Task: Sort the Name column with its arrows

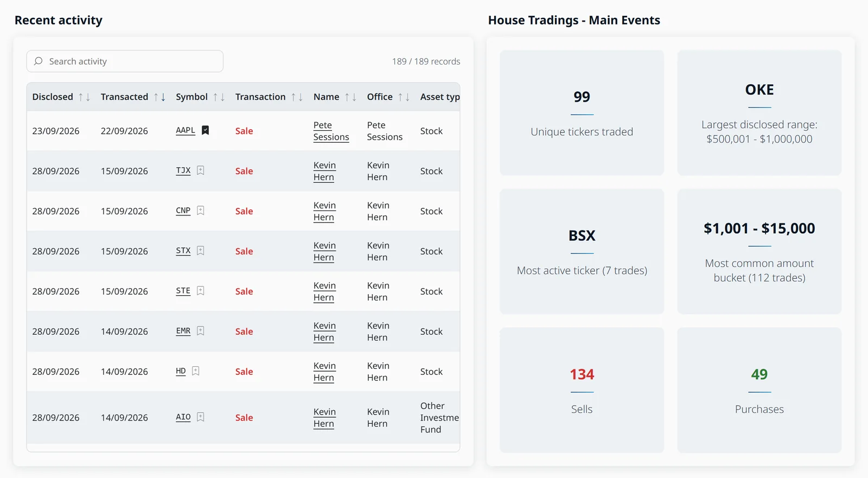Action: pos(350,97)
